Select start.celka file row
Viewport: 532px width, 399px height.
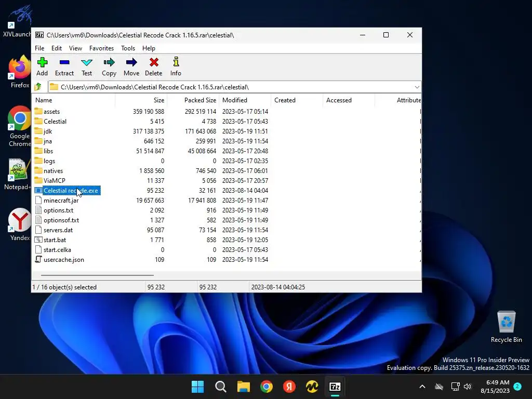227,249
